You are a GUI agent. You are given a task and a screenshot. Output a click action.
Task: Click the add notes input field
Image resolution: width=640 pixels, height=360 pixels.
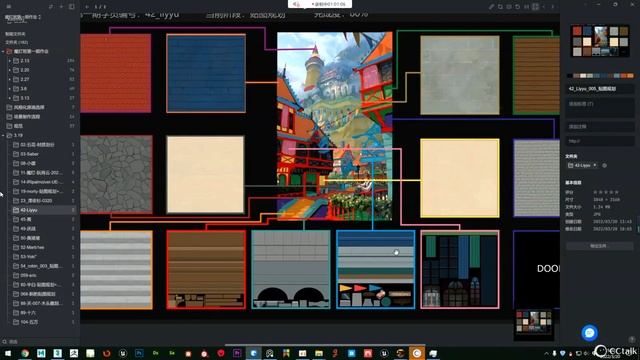click(600, 127)
